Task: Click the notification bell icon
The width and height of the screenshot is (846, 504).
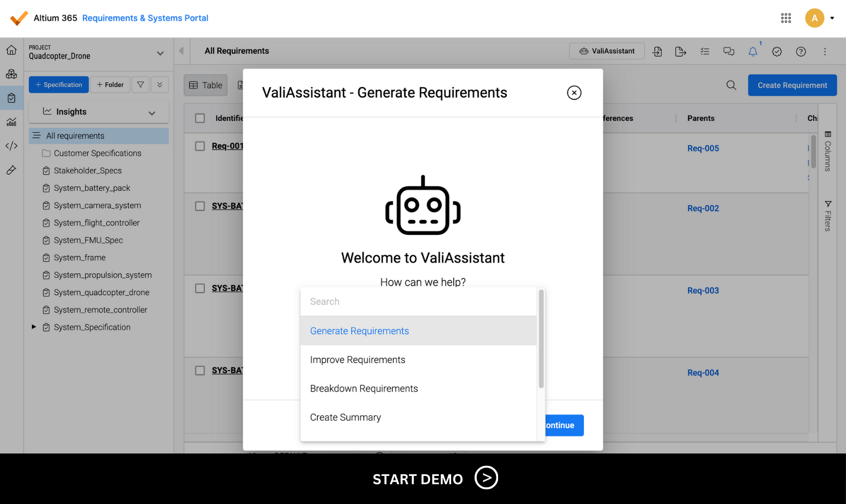Action: tap(753, 52)
